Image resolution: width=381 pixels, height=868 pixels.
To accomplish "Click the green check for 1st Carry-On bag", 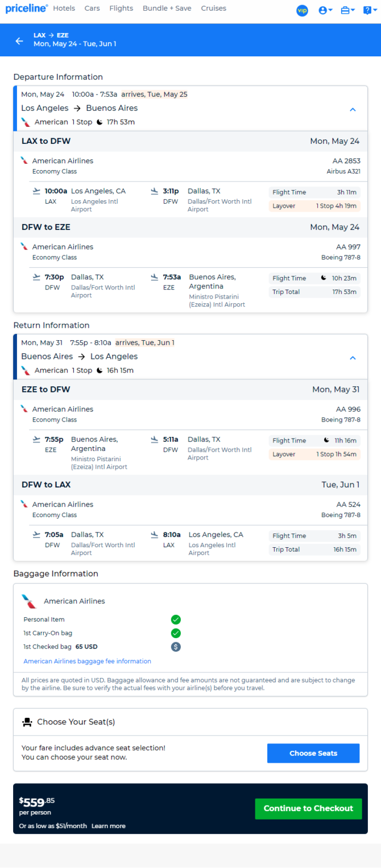I will point(176,633).
